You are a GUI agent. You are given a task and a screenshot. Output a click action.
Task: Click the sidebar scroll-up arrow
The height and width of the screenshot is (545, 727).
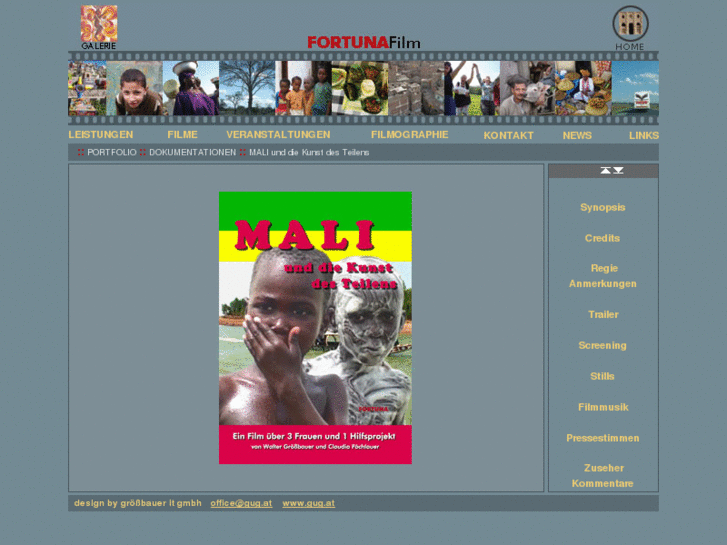(606, 171)
